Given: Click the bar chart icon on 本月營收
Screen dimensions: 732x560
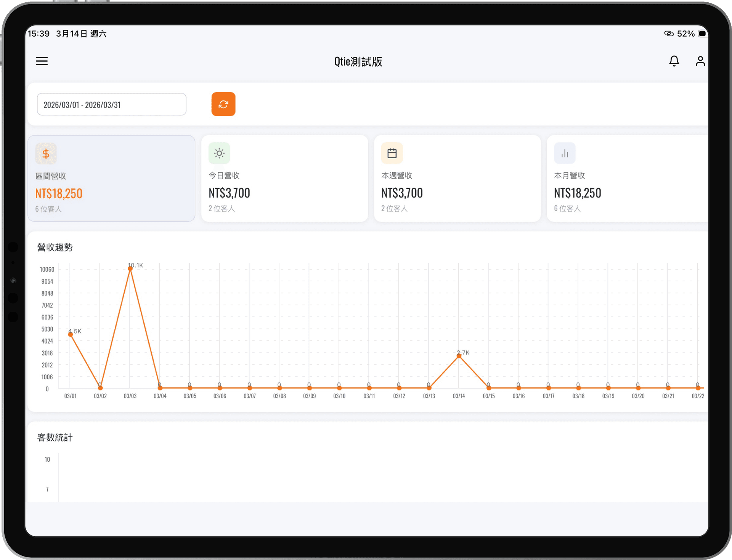Looking at the screenshot, I should pyautogui.click(x=565, y=153).
